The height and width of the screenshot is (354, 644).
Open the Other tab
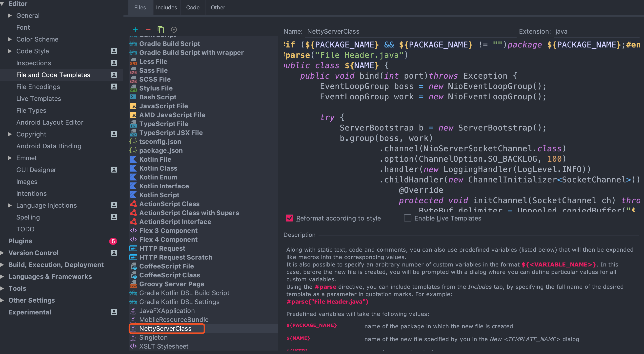coord(218,7)
